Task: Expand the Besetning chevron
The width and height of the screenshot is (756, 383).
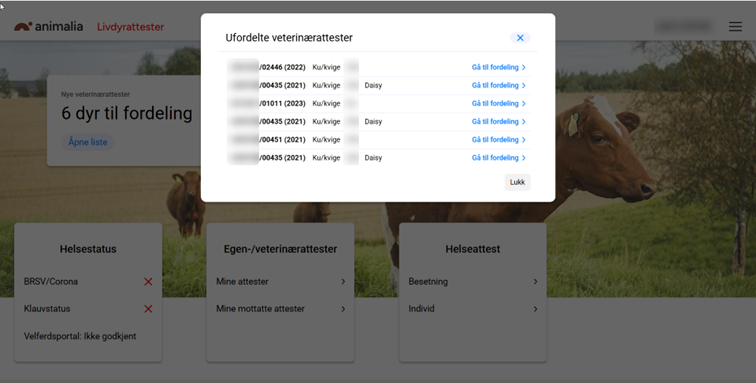Action: click(x=535, y=282)
